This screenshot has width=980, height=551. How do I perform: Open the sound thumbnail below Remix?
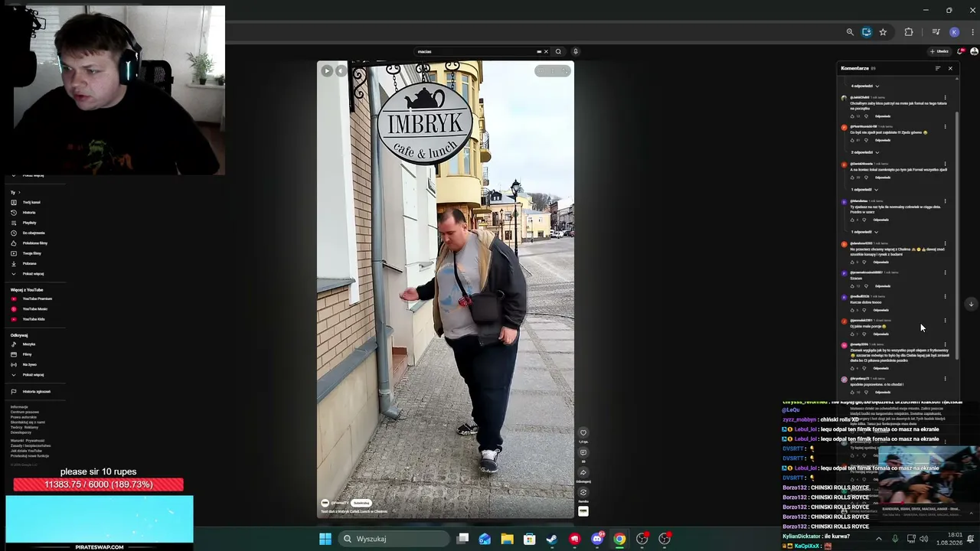[583, 511]
